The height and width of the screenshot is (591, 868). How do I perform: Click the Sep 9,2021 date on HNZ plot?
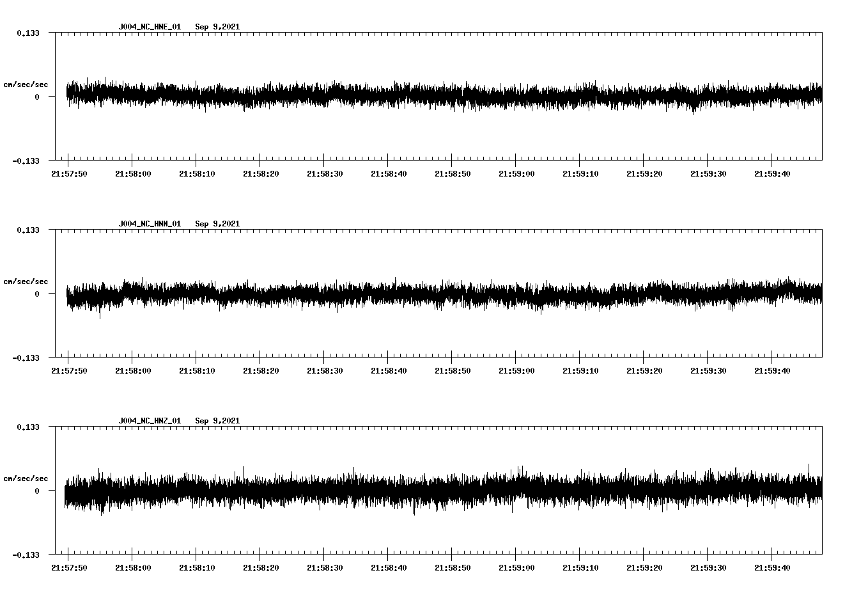(217, 421)
